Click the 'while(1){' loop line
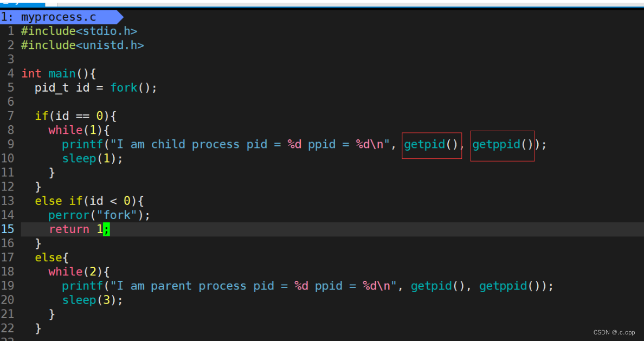 (79, 130)
